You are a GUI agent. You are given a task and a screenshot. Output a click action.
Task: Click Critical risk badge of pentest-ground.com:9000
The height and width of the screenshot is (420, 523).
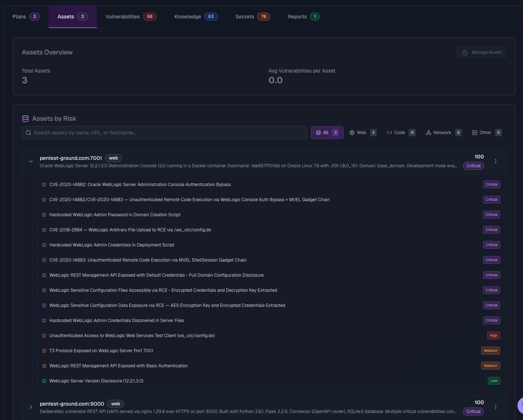[473, 412]
